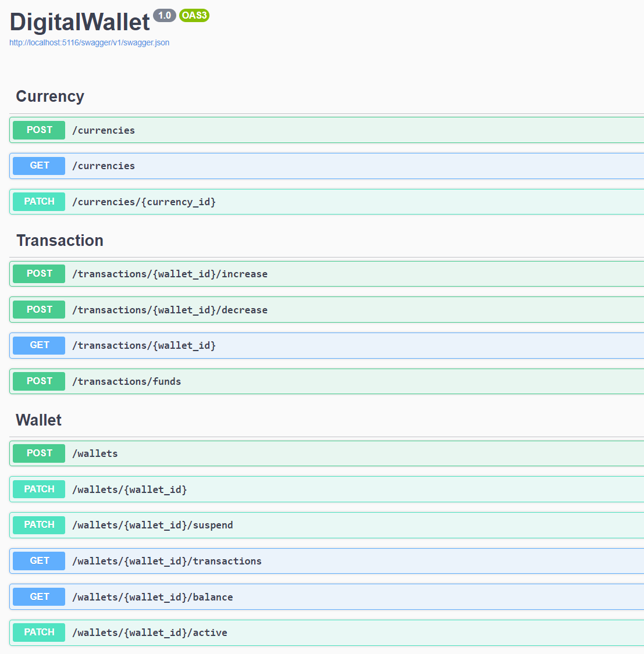Click the POST badge for /currencies
The height and width of the screenshot is (654, 644).
point(39,130)
